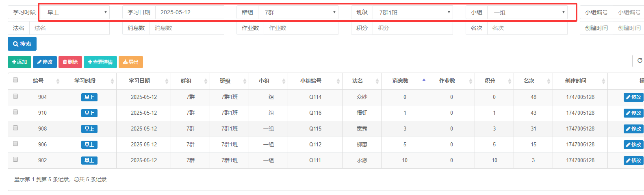Check the checkbox for row 910
The height and width of the screenshot is (195, 644).
(x=15, y=112)
